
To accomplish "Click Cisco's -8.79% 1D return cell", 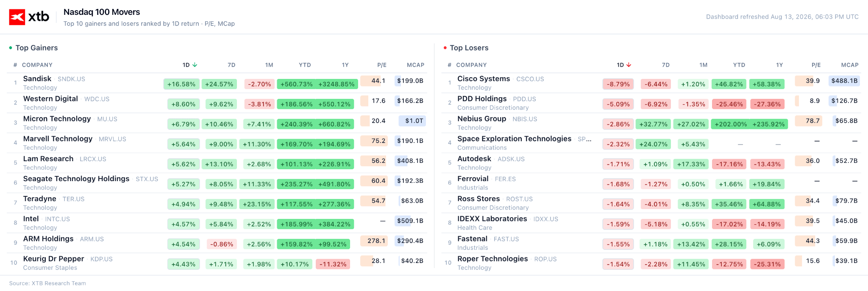I will pos(618,84).
